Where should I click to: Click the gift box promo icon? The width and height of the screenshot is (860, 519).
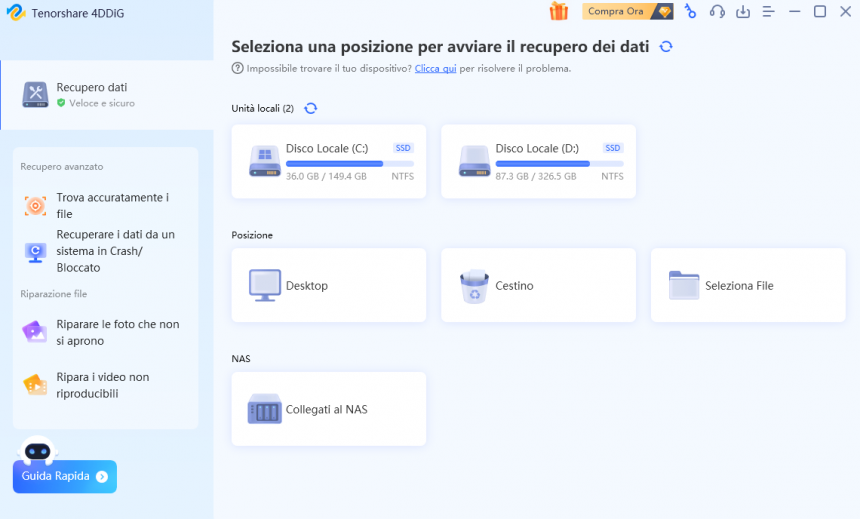click(x=558, y=12)
